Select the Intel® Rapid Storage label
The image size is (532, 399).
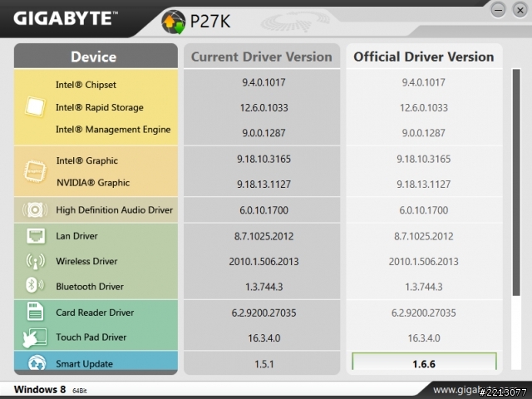click(100, 107)
